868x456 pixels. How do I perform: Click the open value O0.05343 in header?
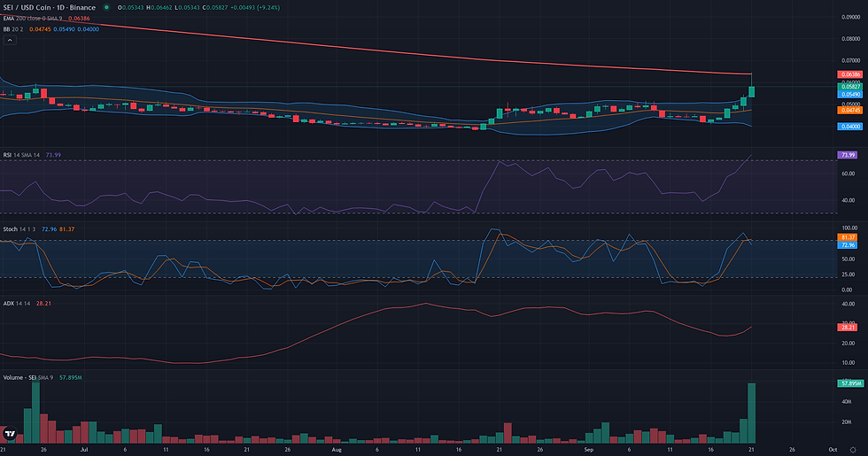tap(129, 8)
